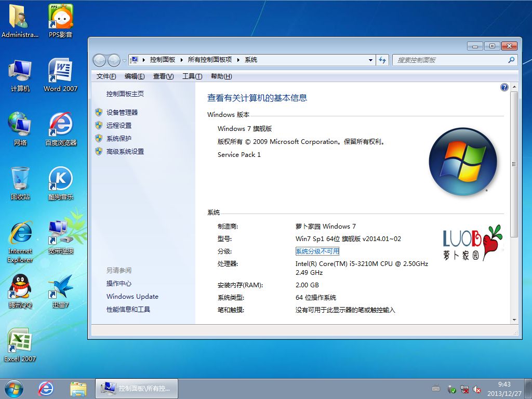Viewport: 532px width, 399px height.
Task: Expand the arrow after 所有控制面板项 in the address bar
Action: click(238, 60)
